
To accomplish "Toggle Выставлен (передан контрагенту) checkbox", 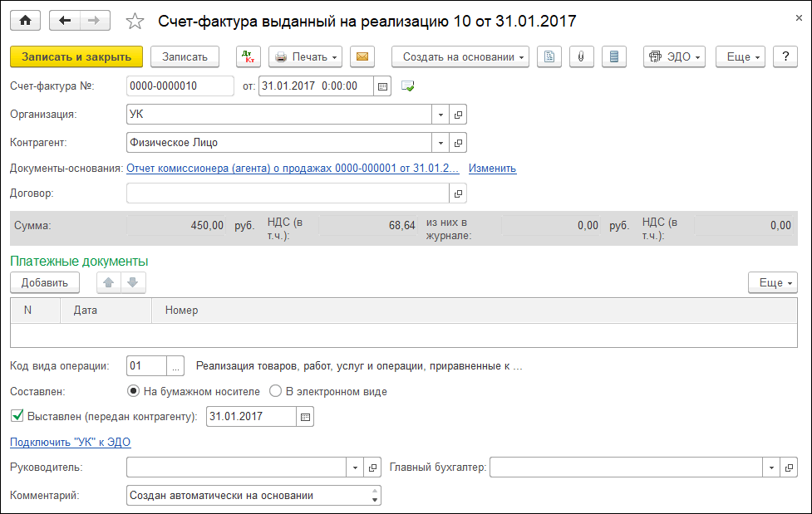I will point(17,416).
